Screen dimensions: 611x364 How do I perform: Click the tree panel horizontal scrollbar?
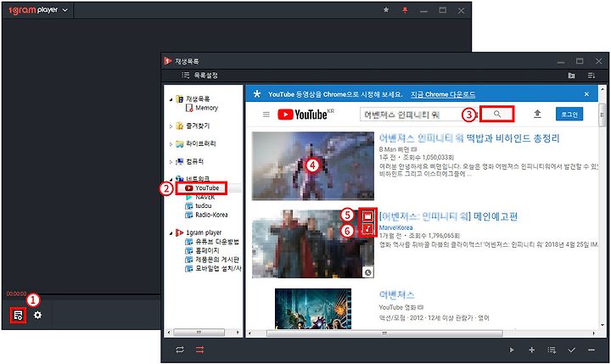199,333
